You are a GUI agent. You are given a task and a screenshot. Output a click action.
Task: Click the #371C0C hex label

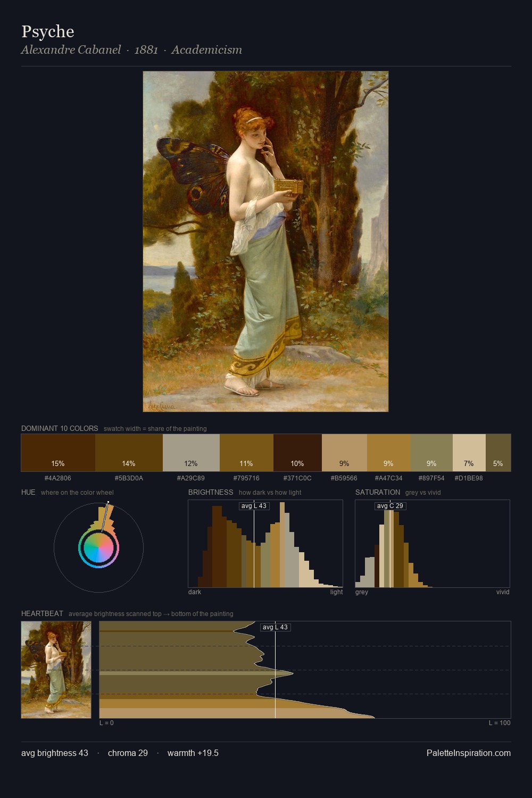(x=297, y=478)
